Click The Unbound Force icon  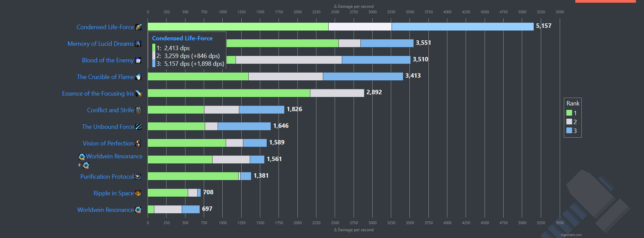(x=138, y=127)
